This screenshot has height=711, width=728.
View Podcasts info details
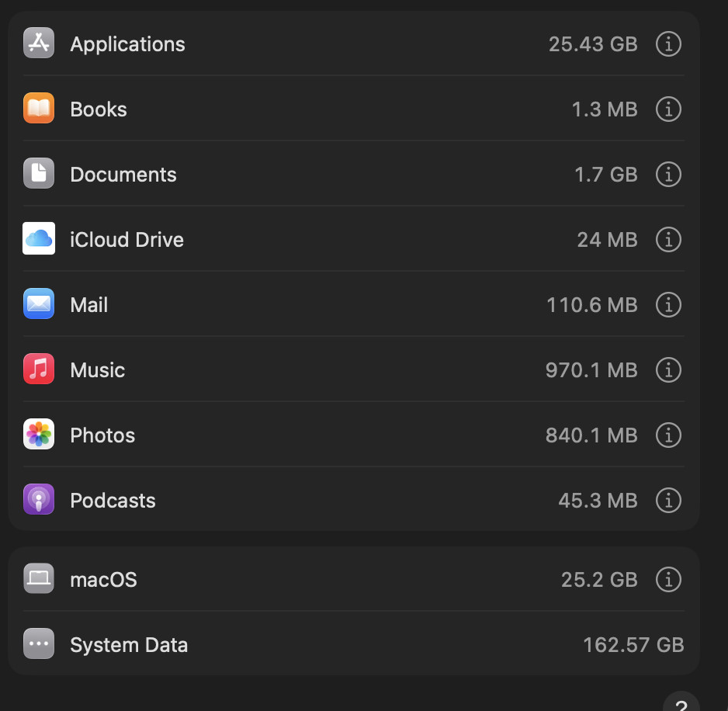pyautogui.click(x=668, y=500)
